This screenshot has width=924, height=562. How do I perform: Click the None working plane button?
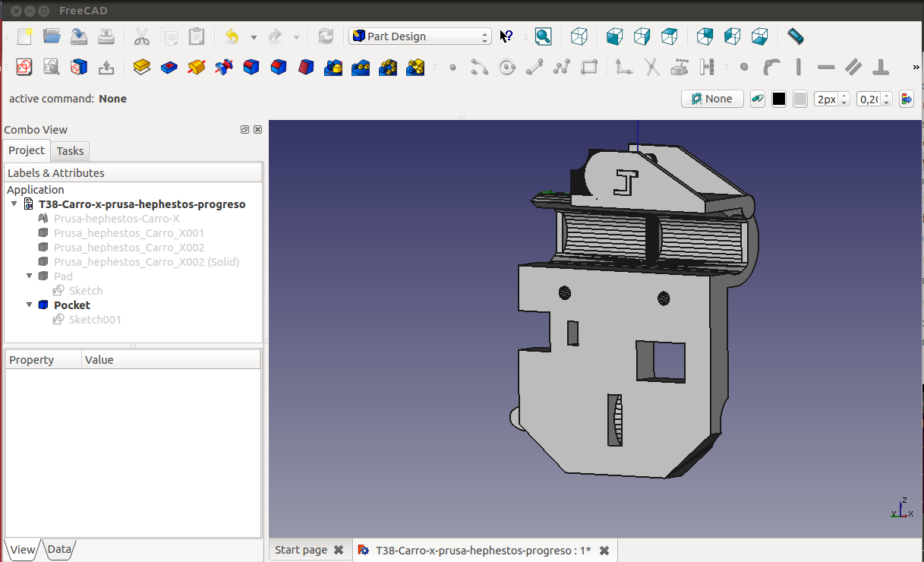click(x=712, y=99)
